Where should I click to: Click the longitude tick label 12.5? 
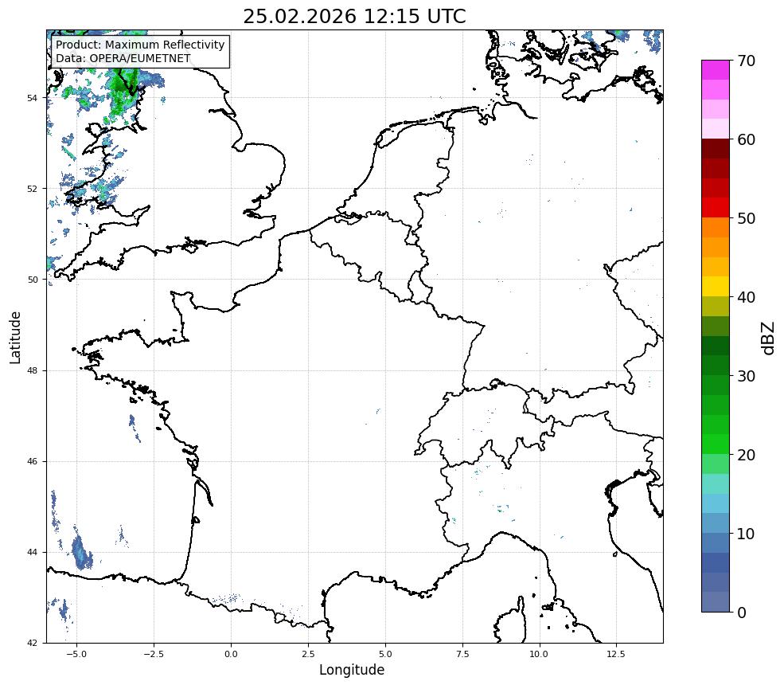pos(616,653)
